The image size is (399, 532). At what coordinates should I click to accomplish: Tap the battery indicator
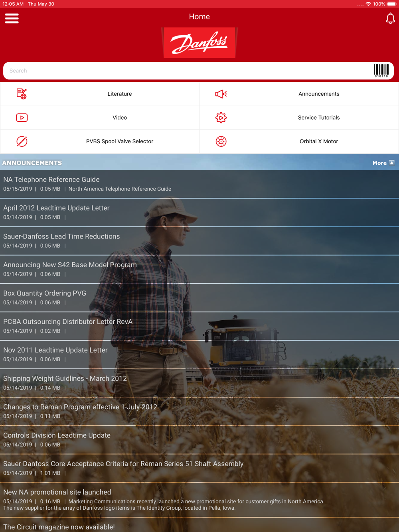pyautogui.click(x=391, y=4)
